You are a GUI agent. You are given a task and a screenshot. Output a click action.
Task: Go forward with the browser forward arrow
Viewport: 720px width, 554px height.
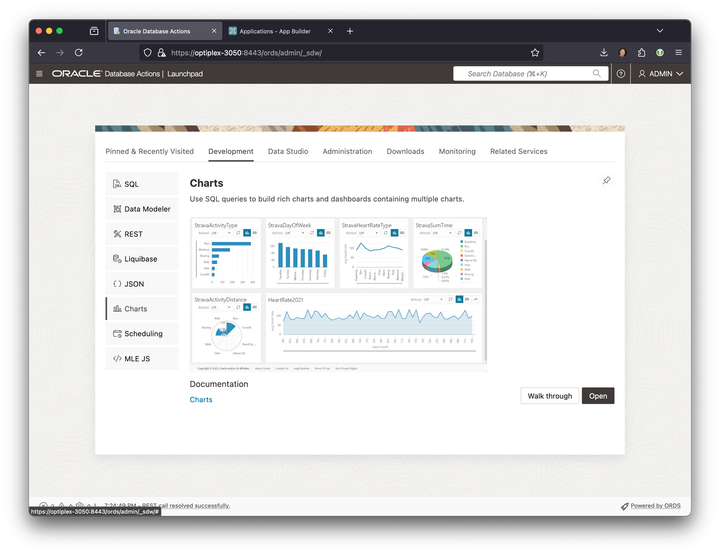pyautogui.click(x=60, y=53)
